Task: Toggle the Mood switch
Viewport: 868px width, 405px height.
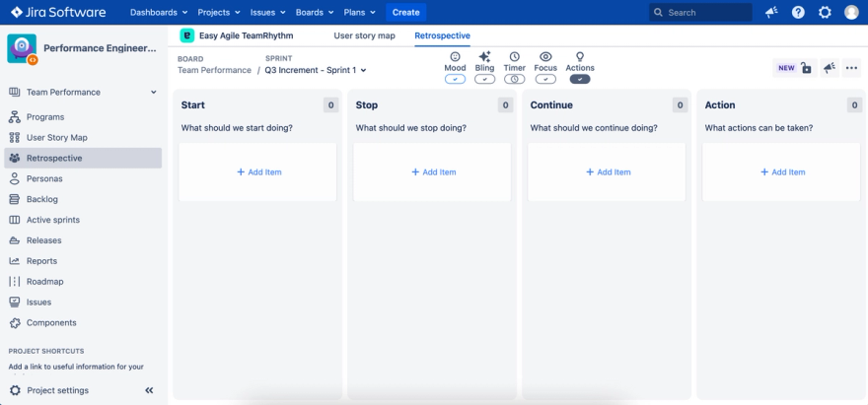Action: [x=455, y=79]
